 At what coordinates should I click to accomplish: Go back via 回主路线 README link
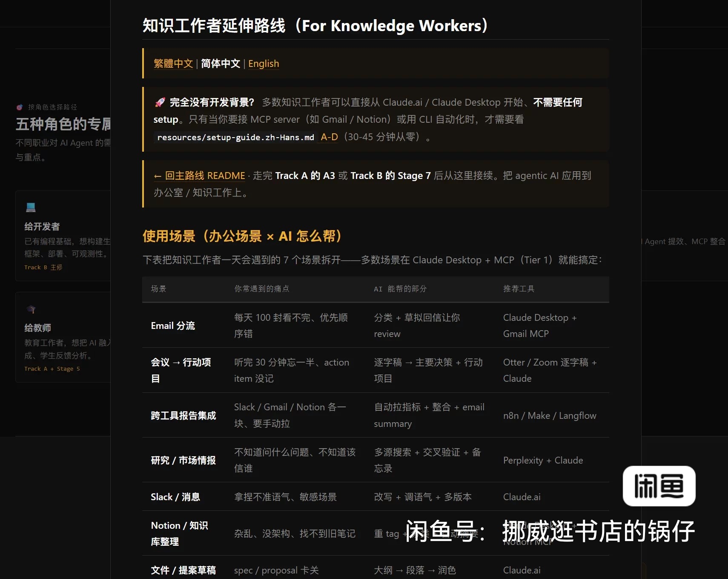pos(199,176)
